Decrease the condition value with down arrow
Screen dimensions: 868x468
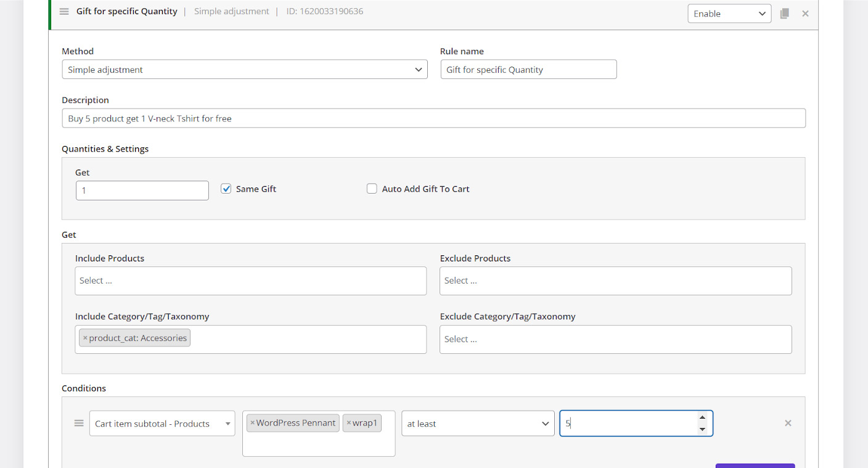tap(702, 429)
